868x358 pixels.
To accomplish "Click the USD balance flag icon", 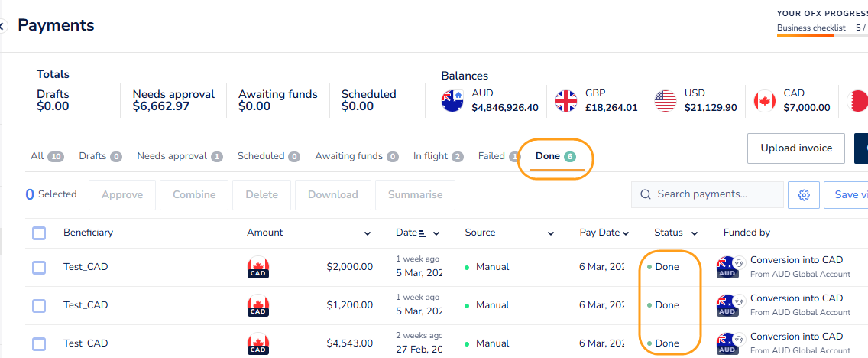I will coord(666,101).
